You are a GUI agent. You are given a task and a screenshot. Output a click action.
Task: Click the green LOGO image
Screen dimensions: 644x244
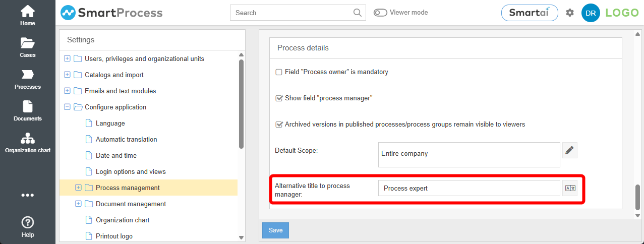(x=622, y=13)
